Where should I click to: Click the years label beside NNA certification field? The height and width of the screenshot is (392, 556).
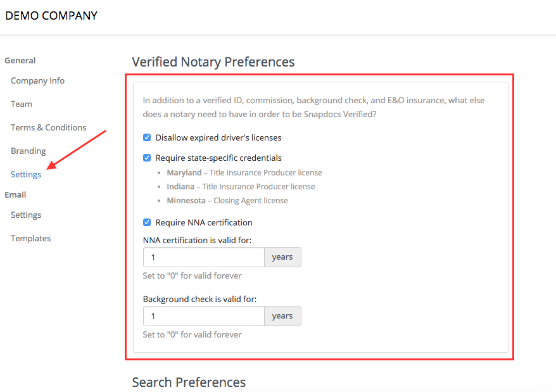pos(282,257)
